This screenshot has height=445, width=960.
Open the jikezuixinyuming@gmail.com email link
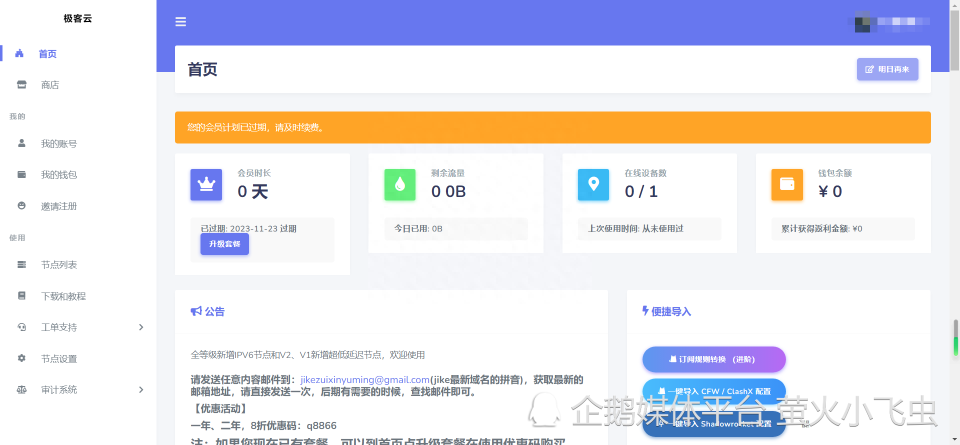364,380
